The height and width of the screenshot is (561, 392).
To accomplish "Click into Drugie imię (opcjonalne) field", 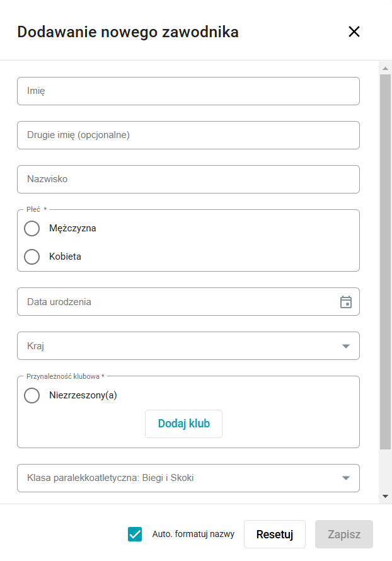I will (x=188, y=135).
